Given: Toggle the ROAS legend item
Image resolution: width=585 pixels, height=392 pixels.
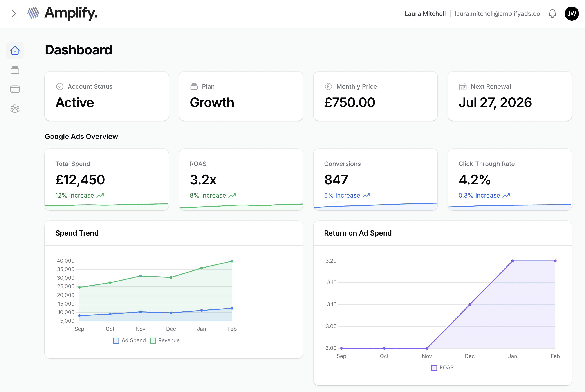Looking at the screenshot, I should pos(442,368).
